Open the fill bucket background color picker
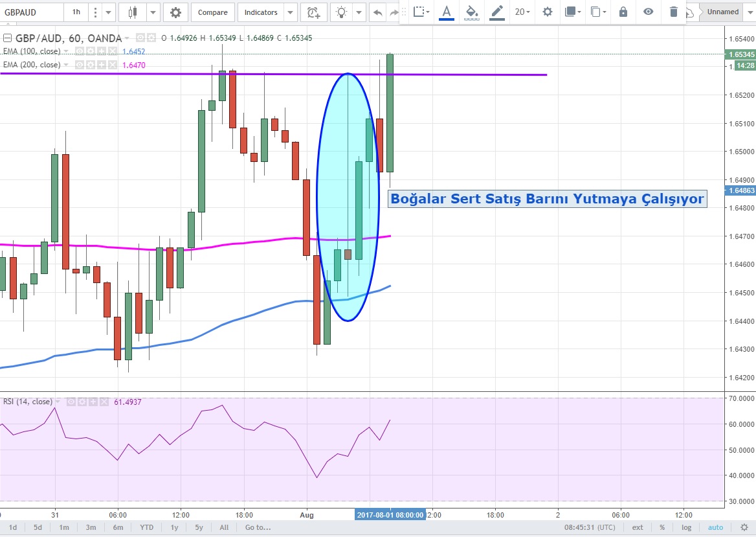Screen dimensions: 756x537 pos(472,12)
